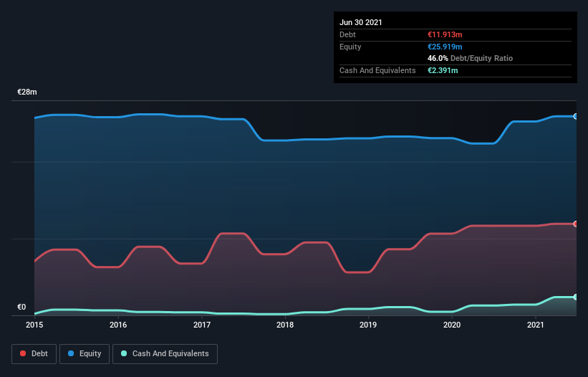Select the 2020 x-axis label
Screen dimensions: 588x377
click(x=452, y=325)
